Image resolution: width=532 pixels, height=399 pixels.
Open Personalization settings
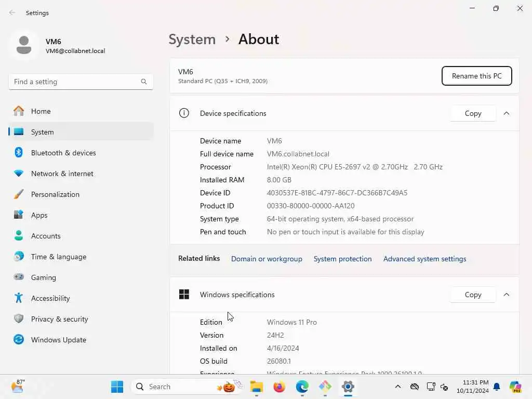tap(81, 194)
